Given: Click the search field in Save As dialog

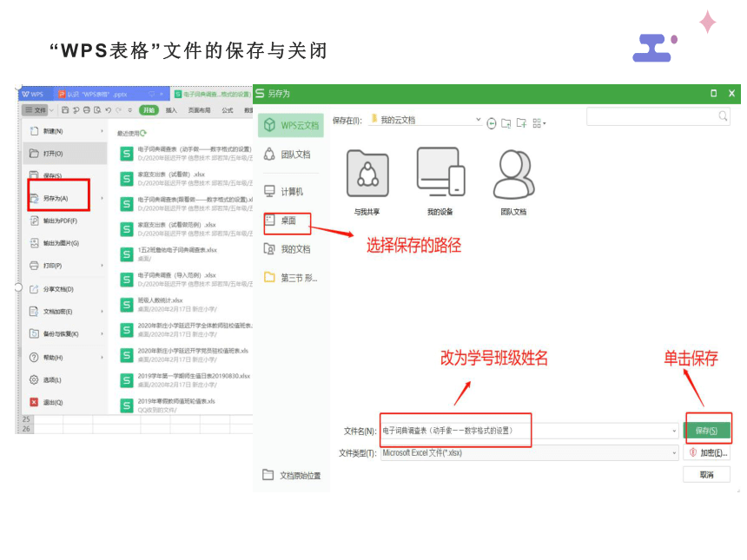Looking at the screenshot, I should pyautogui.click(x=658, y=116).
